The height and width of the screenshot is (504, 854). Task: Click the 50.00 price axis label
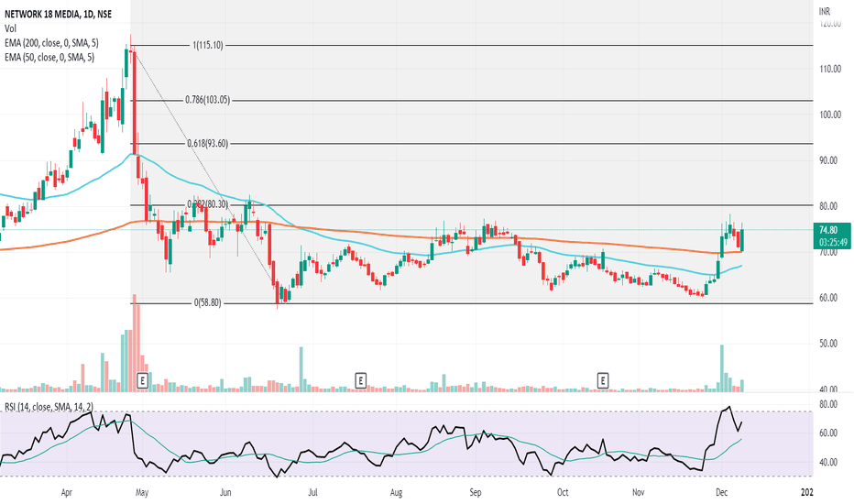coord(830,344)
